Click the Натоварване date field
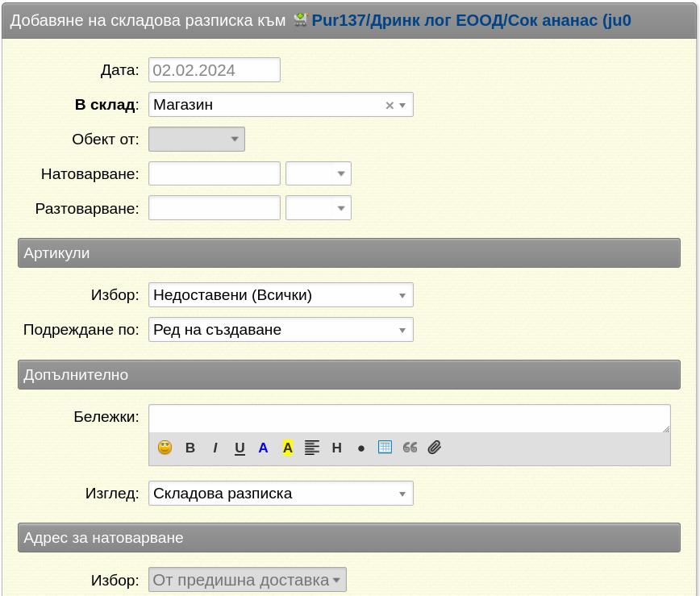The height and width of the screenshot is (596, 700). click(x=215, y=173)
